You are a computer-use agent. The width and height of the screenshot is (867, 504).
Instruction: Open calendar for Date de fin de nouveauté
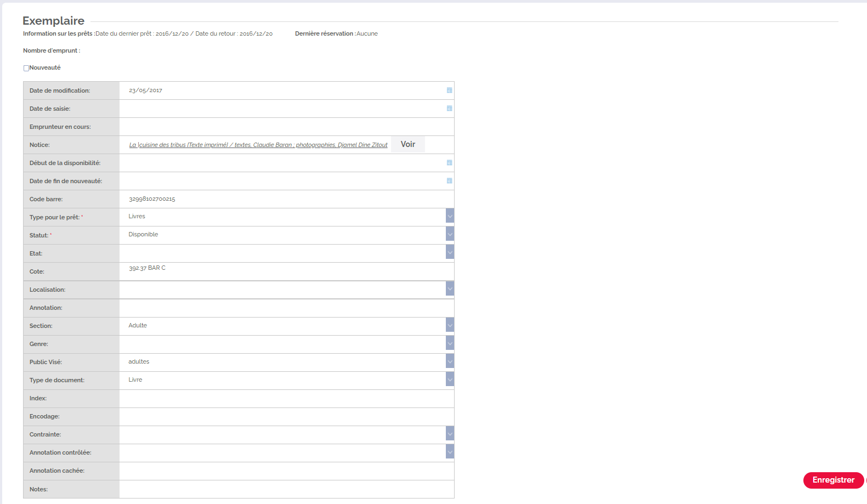pyautogui.click(x=449, y=181)
